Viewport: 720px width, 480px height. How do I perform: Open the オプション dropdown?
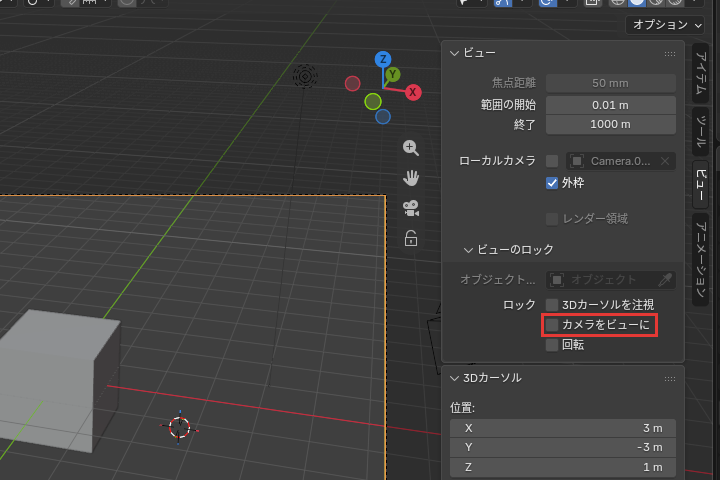tap(665, 25)
